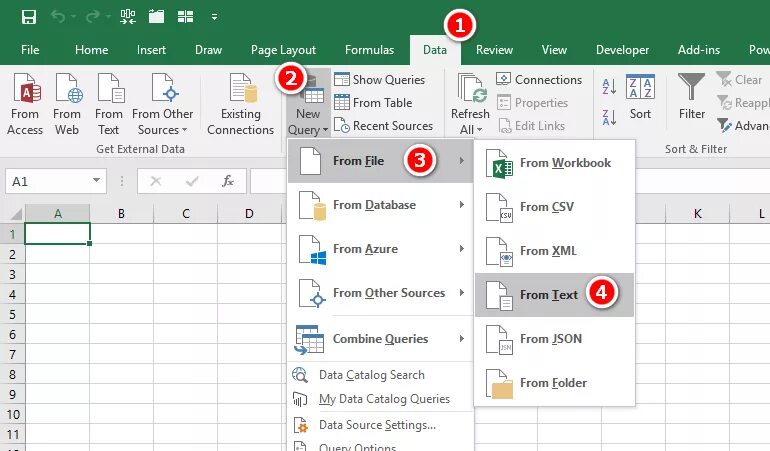Open the Name Box dropdown arrow
Image resolution: width=770 pixels, height=451 pixels.
(x=96, y=181)
